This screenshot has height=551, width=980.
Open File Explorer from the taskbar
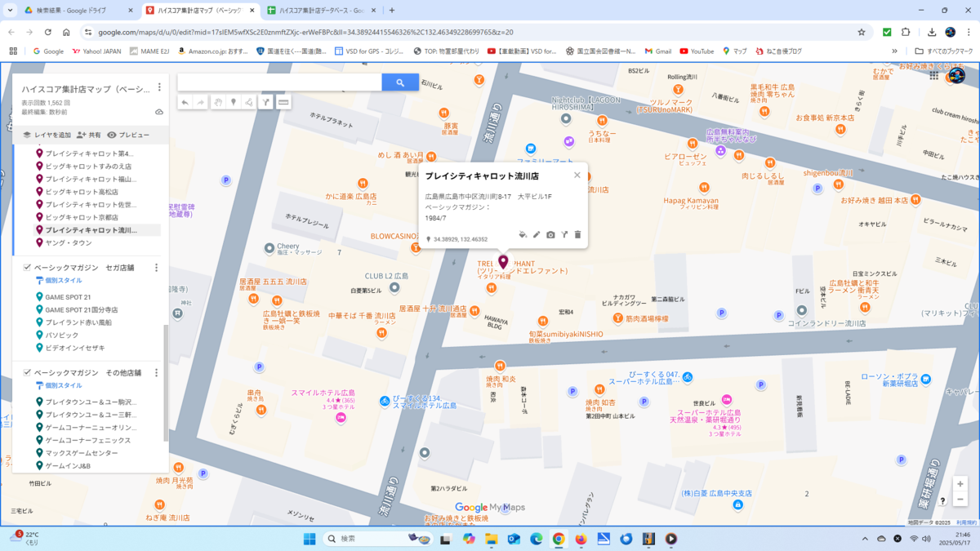point(491,539)
